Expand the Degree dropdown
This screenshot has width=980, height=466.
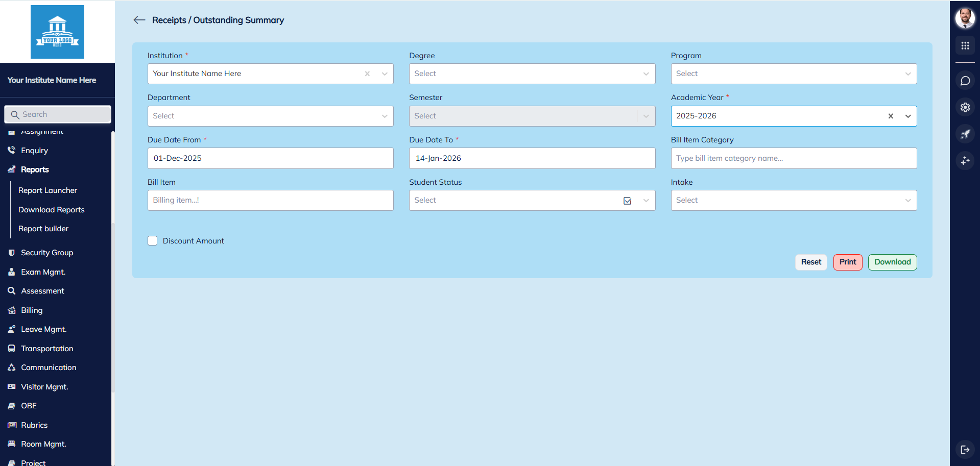(x=646, y=73)
